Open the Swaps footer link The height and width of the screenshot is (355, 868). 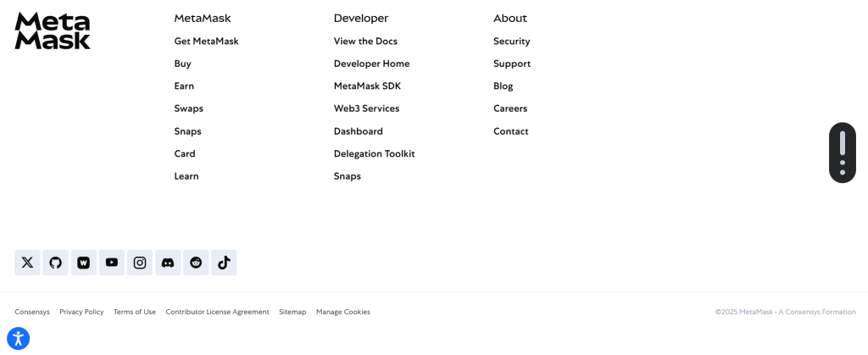189,109
